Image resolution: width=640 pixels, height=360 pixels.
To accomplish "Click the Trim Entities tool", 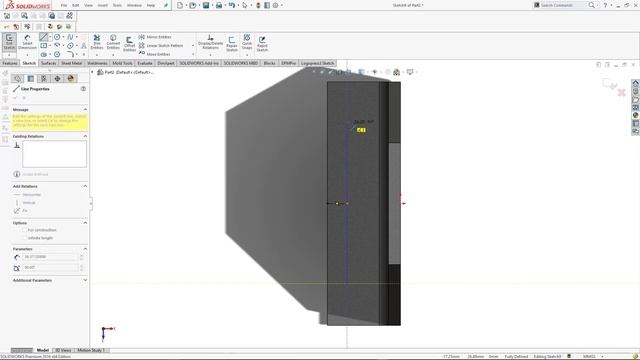I will tap(97, 42).
